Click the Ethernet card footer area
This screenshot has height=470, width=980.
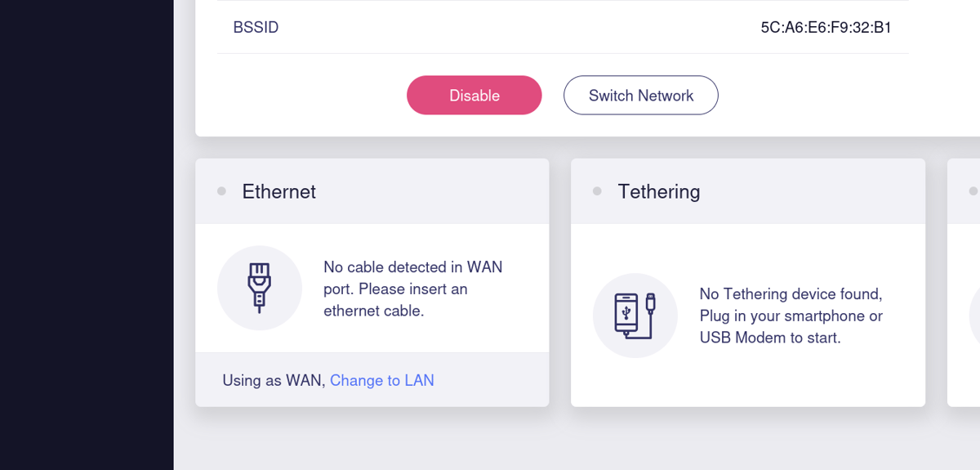coord(490,380)
